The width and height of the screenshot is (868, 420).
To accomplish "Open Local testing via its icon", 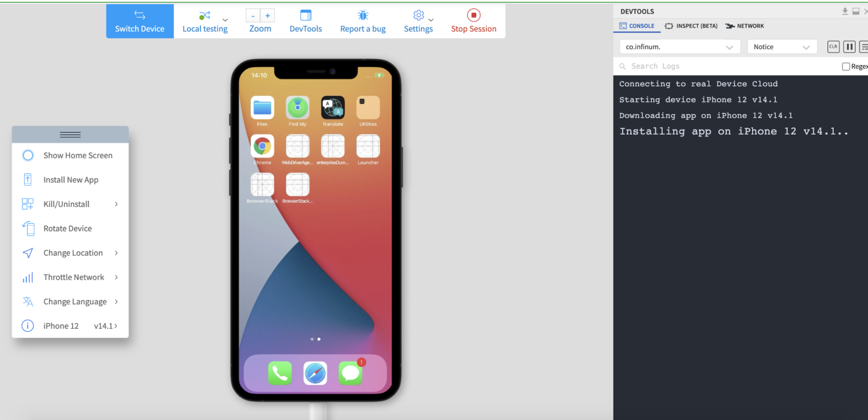I will pyautogui.click(x=204, y=15).
